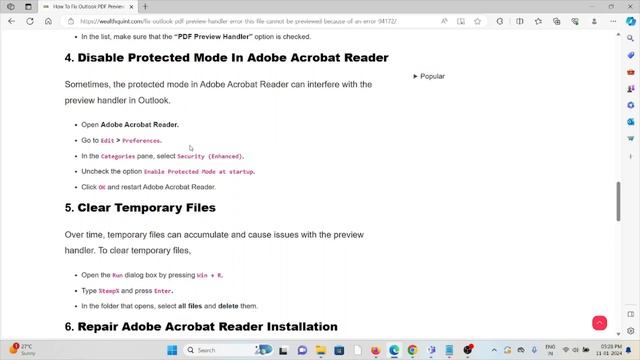Open sidebar Shopping tag icon

click(631, 55)
